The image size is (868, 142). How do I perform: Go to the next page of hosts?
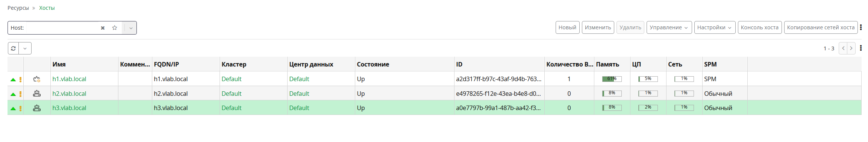851,48
